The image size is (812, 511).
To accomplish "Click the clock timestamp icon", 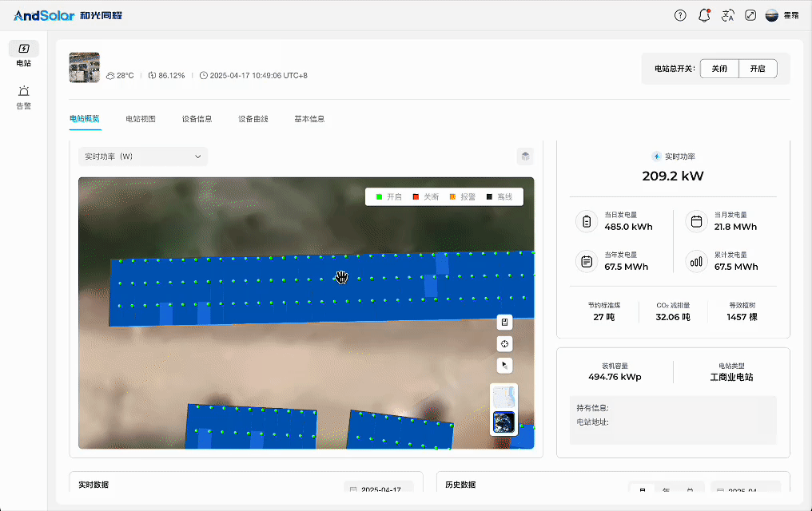I will pyautogui.click(x=204, y=76).
